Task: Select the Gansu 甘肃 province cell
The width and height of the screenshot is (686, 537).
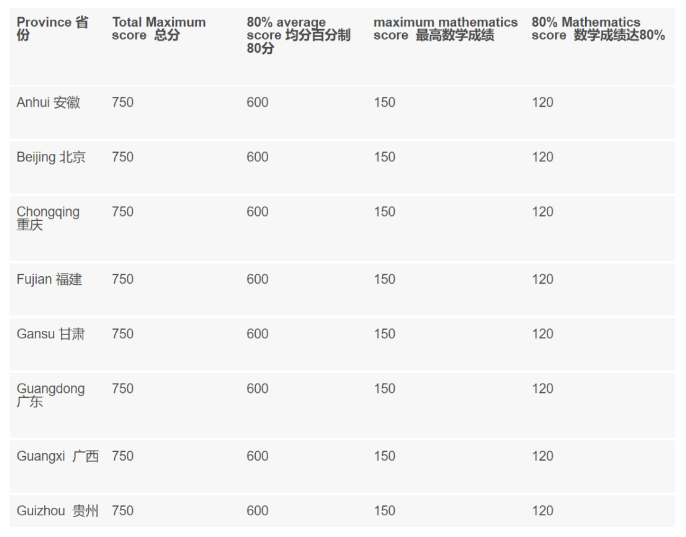Action: (50, 334)
